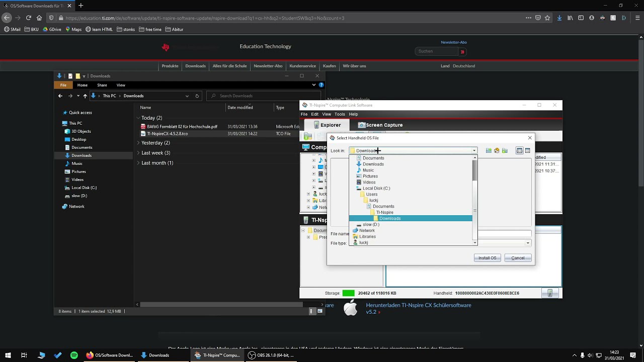Screen dimensions: 644x362
Task: Open Desktop in Explorer sidebar
Action: (x=78, y=139)
